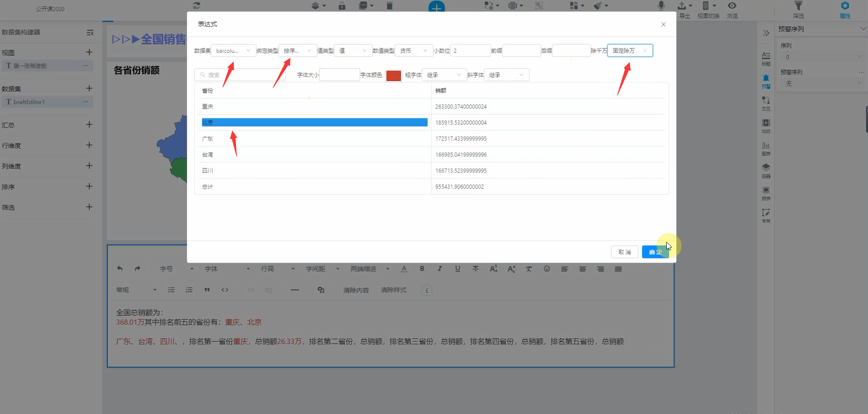The width and height of the screenshot is (868, 414).
Task: Toggle left text alignment
Action: coord(565,269)
